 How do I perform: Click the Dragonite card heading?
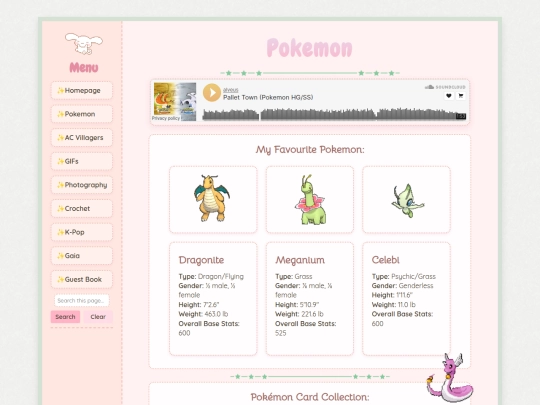point(201,260)
